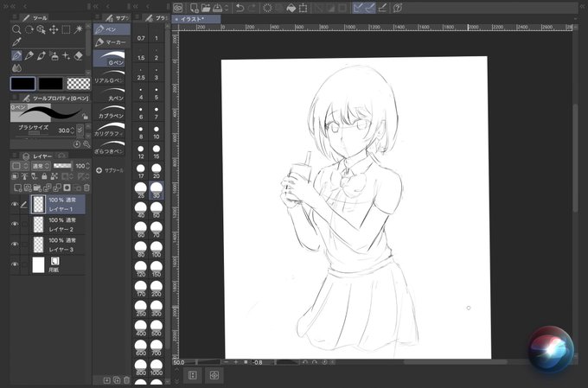
Task: Open the レイヤー palette tab
Action: point(38,156)
